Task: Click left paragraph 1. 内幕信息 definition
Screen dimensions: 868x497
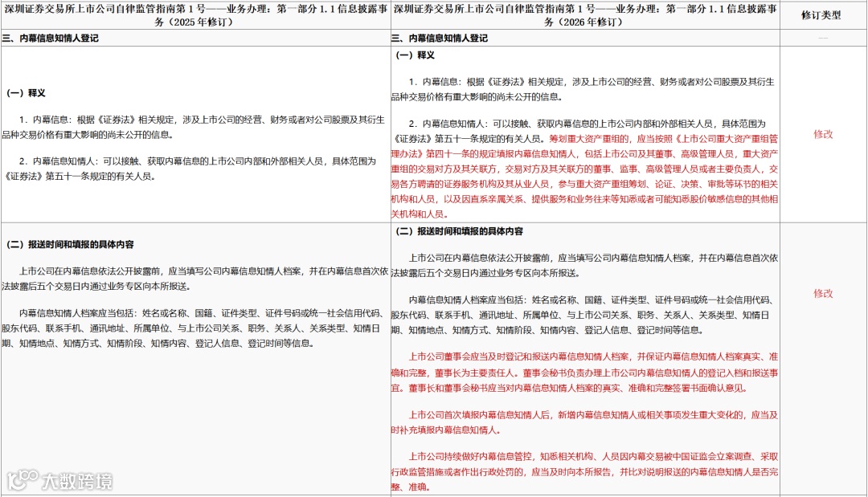Action: click(x=194, y=127)
